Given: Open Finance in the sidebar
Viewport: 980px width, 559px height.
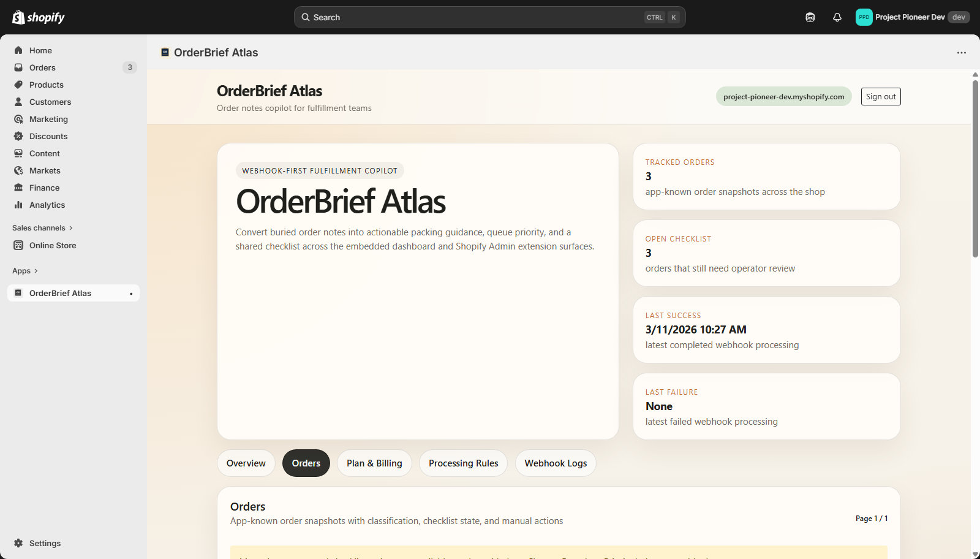Looking at the screenshot, I should (x=73, y=188).
